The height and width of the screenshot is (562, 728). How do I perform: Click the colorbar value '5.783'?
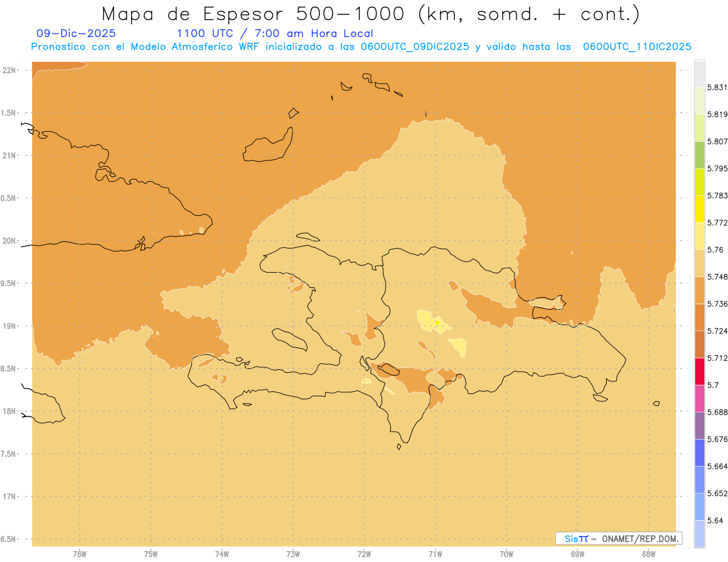pos(717,195)
